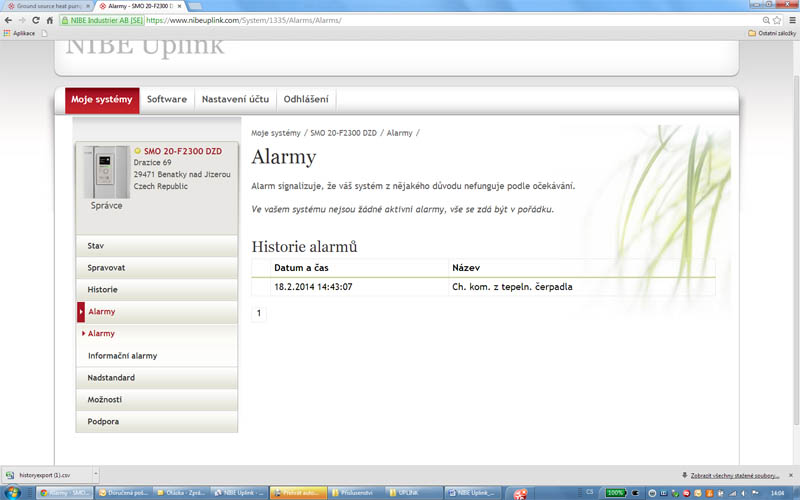Select the Odhlášení tab to log out
Viewport: 800px width, 500px height.
[x=306, y=99]
